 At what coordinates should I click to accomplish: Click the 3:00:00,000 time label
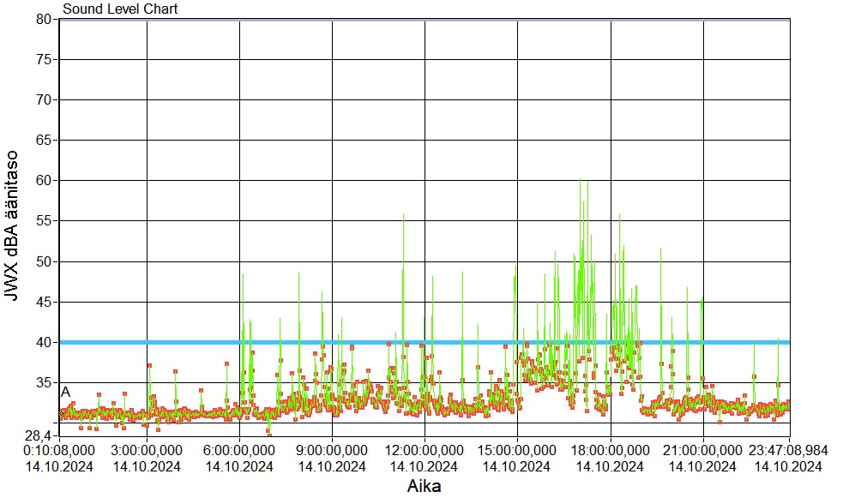(x=147, y=450)
